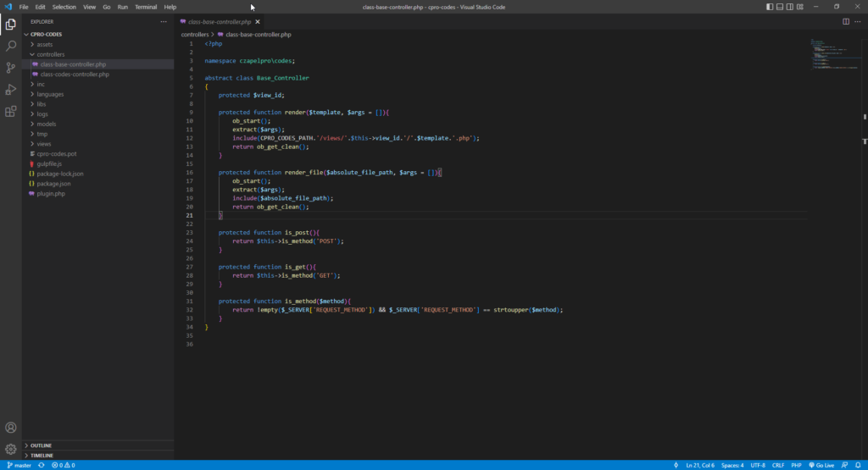
Task: Click UTF-8 encoding selector
Action: (x=758, y=465)
